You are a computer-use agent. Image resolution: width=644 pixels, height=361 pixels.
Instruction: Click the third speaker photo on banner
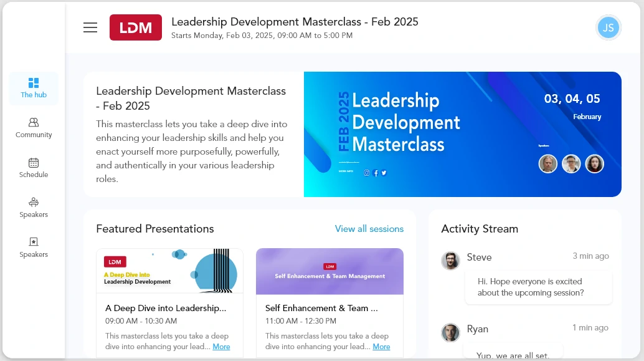[x=595, y=163]
